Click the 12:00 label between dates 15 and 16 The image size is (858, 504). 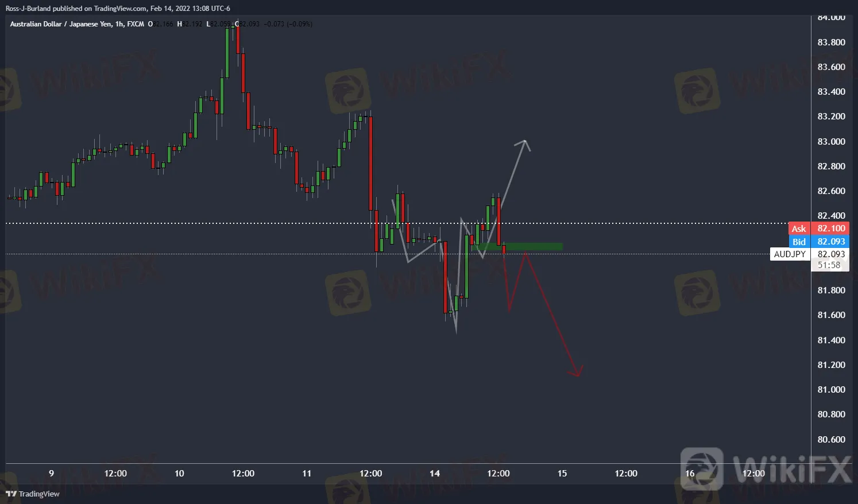point(626,474)
